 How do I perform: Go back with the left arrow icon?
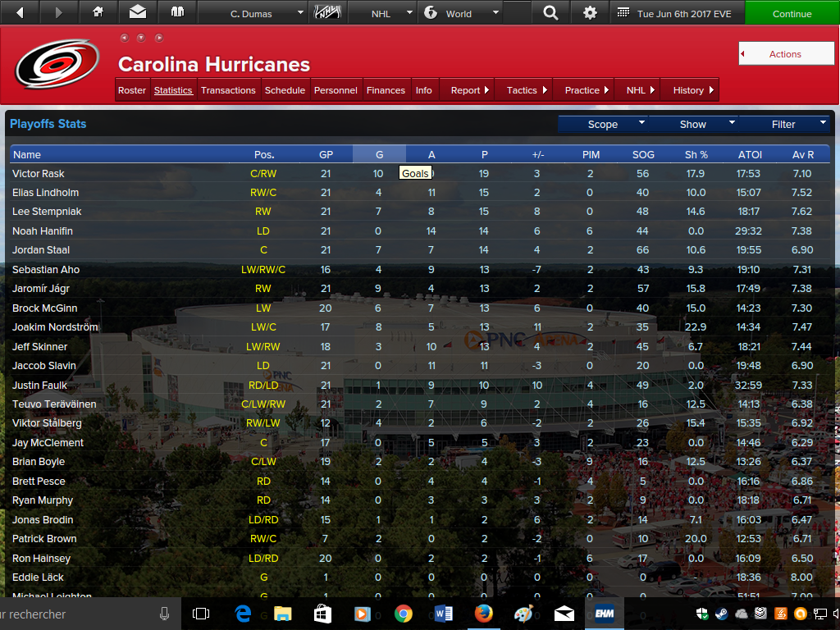(20, 12)
